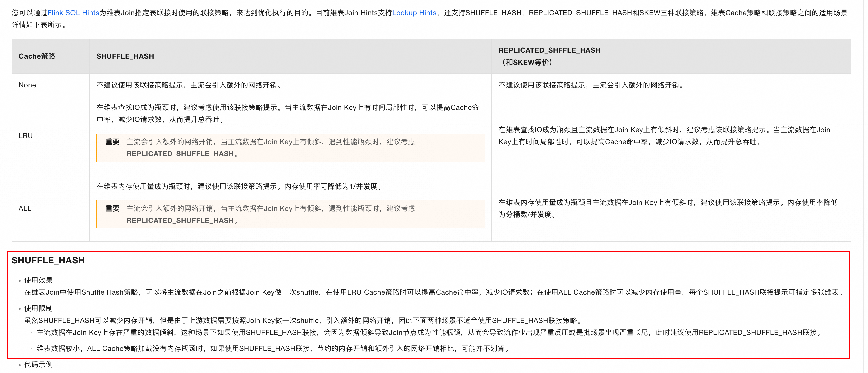The height and width of the screenshot is (373, 868).
Task: Click the bold 分桶数/并发度 text
Action: [528, 215]
